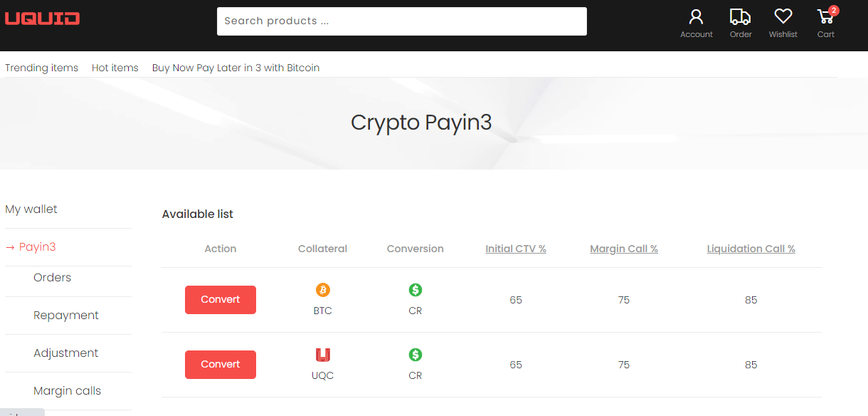Screen dimensions: 868x416
Task: Click Initial CTV value 65 in UQC row
Action: pyautogui.click(x=516, y=365)
